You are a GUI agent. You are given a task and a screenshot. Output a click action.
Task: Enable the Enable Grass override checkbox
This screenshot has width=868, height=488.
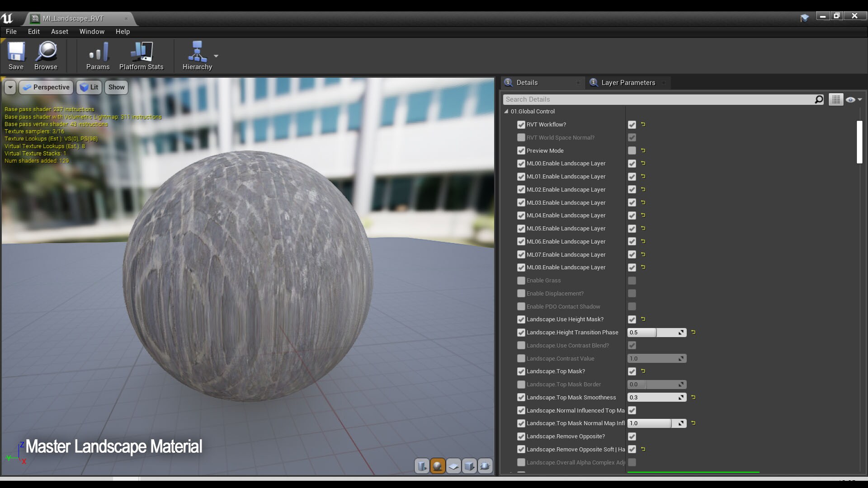[521, 281]
